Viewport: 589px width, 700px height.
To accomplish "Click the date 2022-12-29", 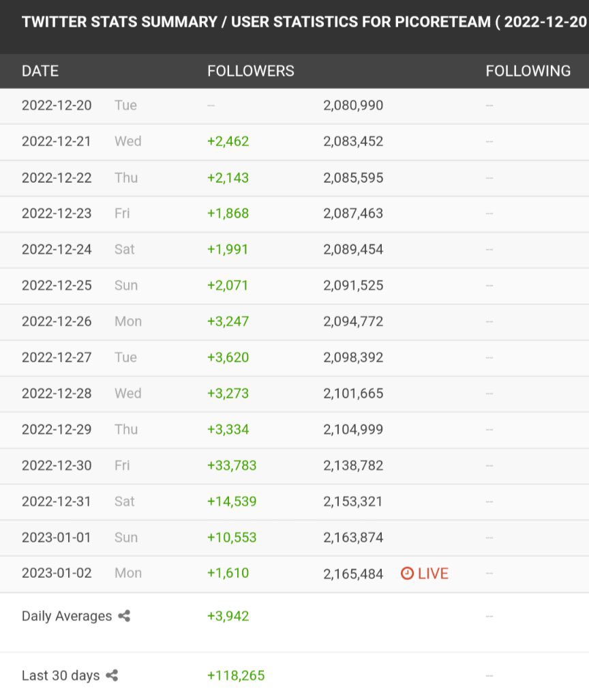I will pos(57,429).
